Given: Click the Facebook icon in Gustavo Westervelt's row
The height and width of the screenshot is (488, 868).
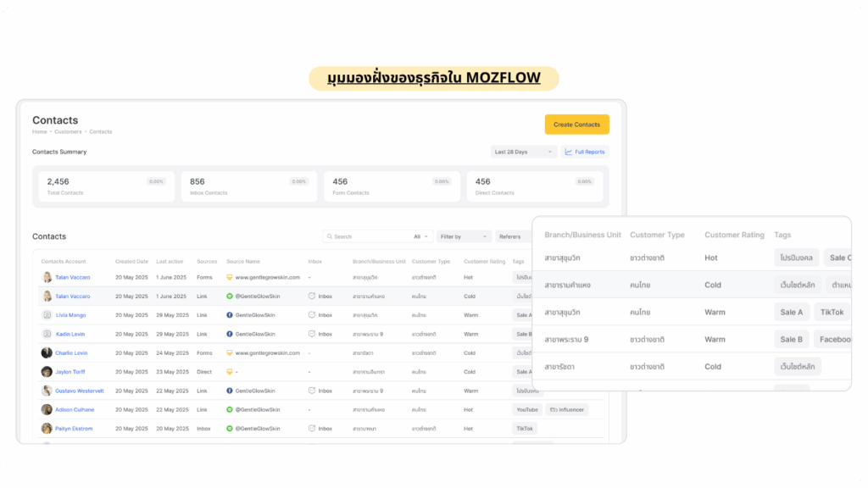Looking at the screenshot, I should (x=229, y=391).
